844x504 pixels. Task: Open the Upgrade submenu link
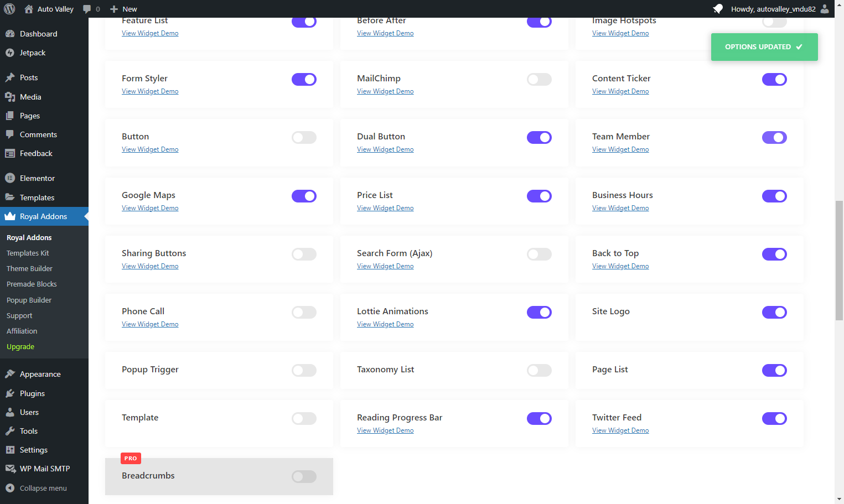[x=20, y=346]
